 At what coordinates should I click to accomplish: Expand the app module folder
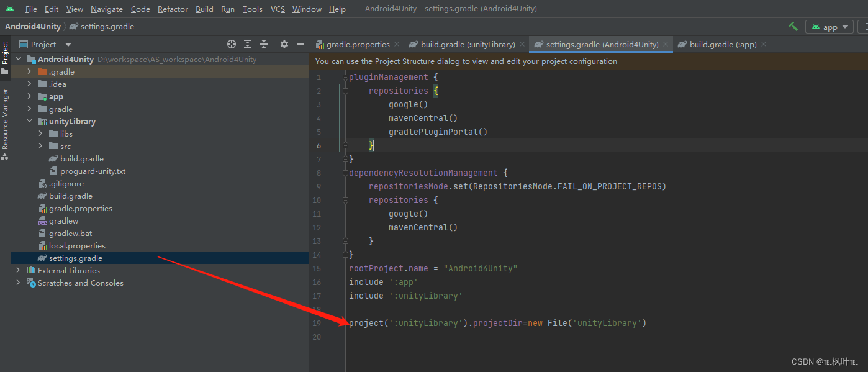[x=29, y=96]
